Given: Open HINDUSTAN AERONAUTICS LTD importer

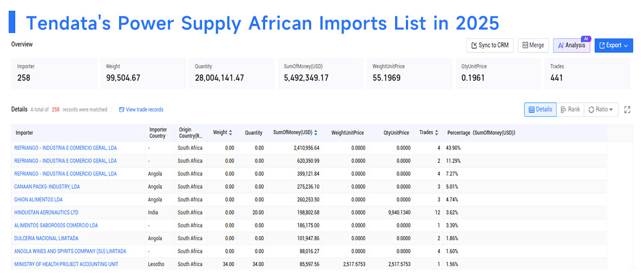Looking at the screenshot, I should (x=46, y=212).
